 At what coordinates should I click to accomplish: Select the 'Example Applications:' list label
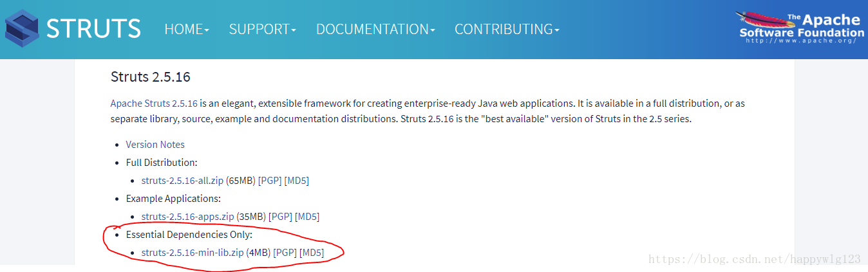click(x=173, y=199)
